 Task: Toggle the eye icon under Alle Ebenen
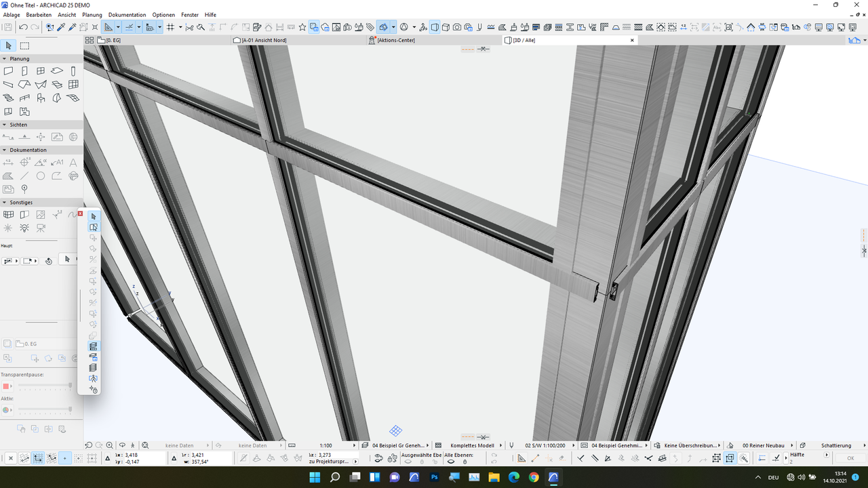[451, 461]
